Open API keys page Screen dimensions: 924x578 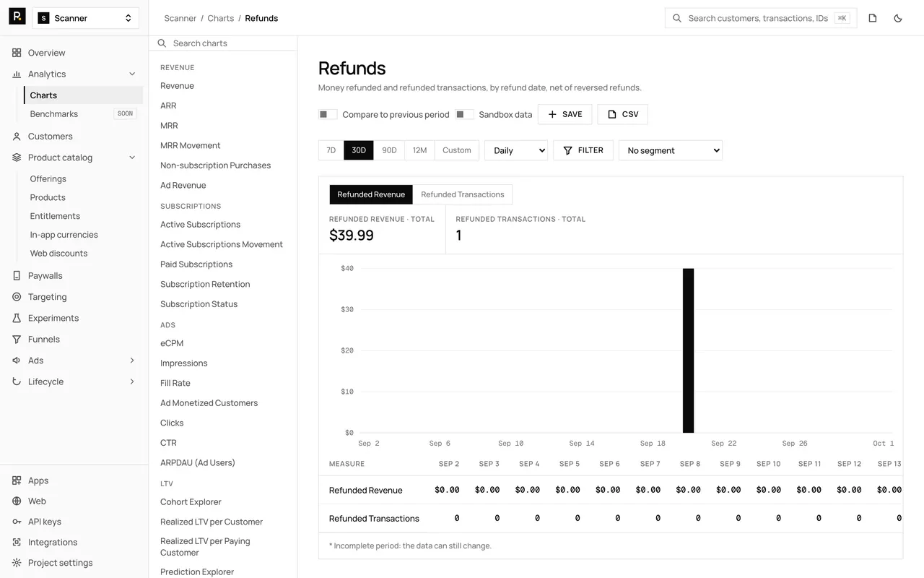click(x=44, y=522)
